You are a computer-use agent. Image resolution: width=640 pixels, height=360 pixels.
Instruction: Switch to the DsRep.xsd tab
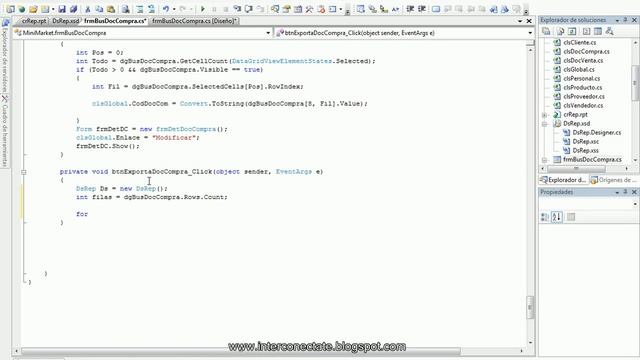click(65, 21)
